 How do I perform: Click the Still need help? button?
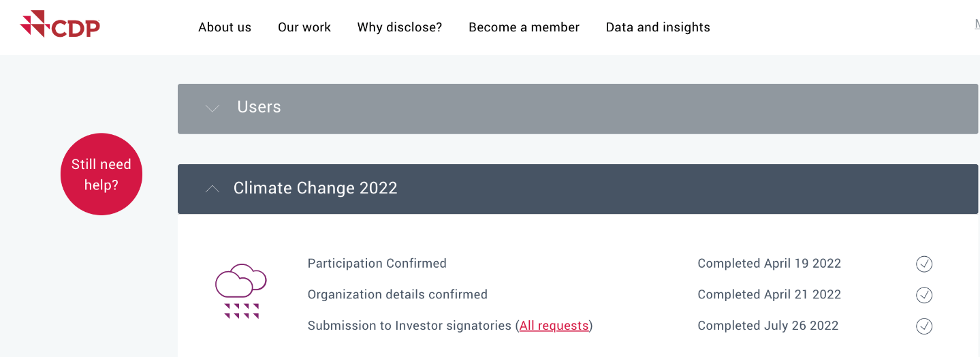[101, 174]
